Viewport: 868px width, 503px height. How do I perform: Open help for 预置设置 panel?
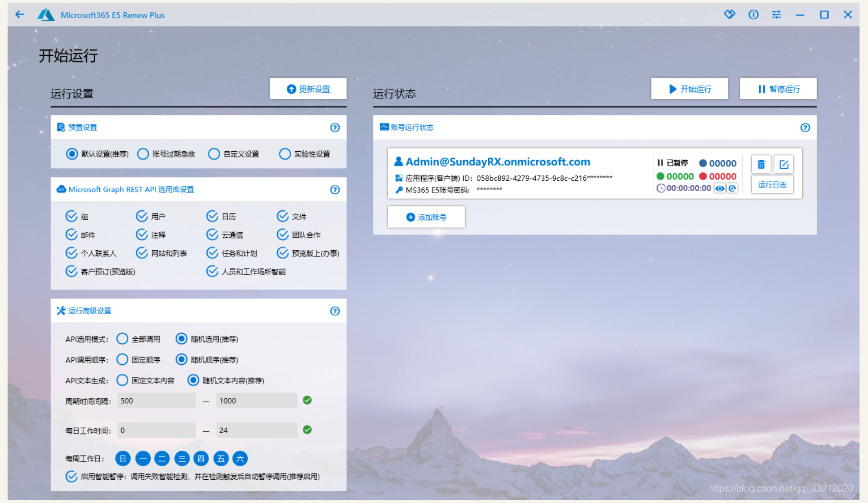point(335,128)
